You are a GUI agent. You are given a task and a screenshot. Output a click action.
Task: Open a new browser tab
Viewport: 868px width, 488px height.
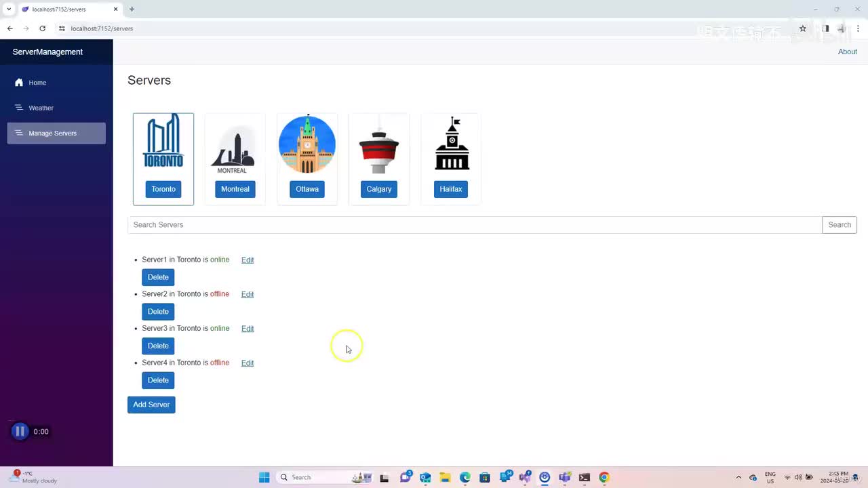tap(132, 9)
